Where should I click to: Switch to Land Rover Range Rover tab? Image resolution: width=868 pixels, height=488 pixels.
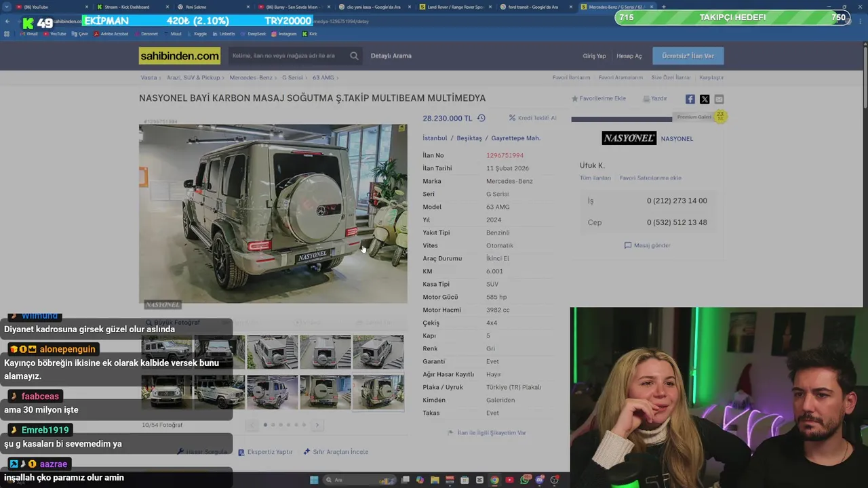456,7
